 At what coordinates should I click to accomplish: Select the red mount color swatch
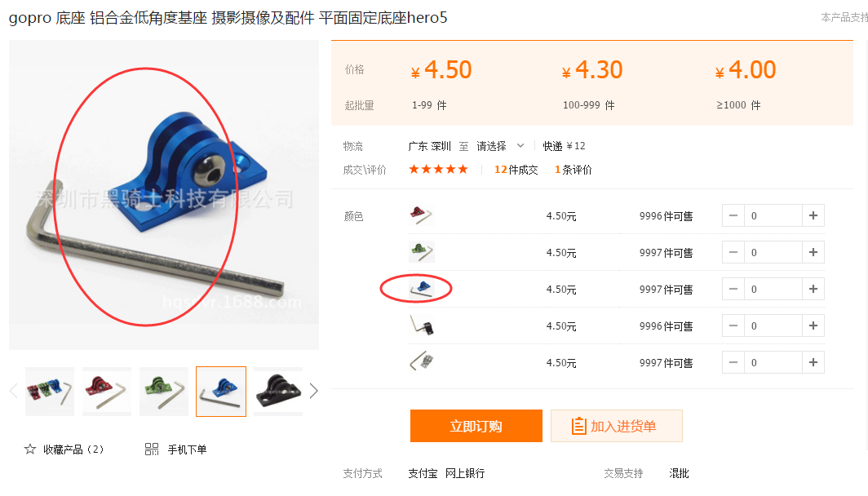point(421,215)
